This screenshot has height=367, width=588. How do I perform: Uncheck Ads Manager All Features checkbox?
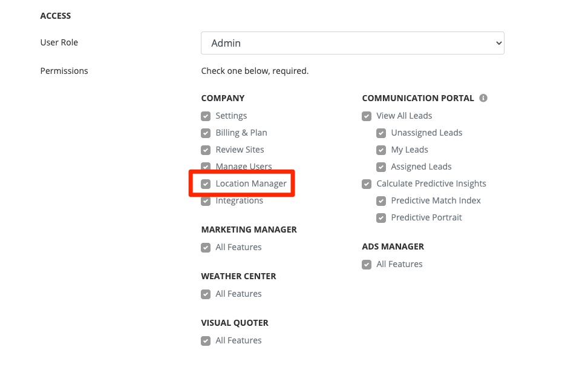(x=367, y=264)
